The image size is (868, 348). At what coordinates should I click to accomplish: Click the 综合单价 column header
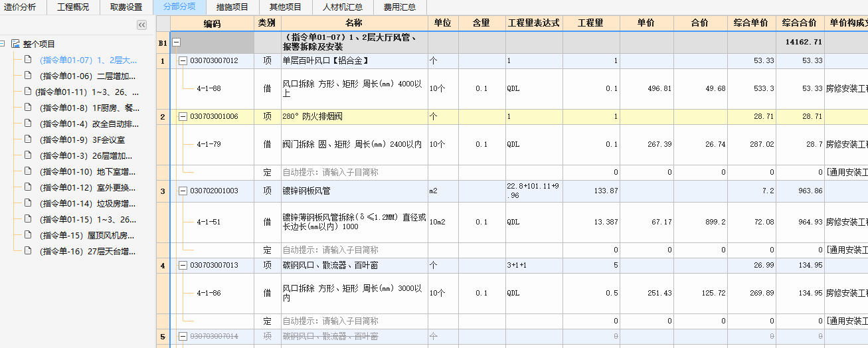(x=751, y=23)
